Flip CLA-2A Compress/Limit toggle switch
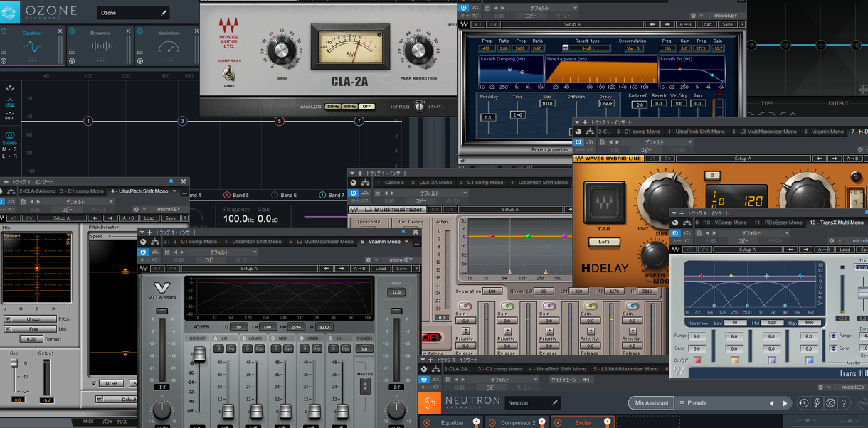Screen dimensions: 868x428 230,73
